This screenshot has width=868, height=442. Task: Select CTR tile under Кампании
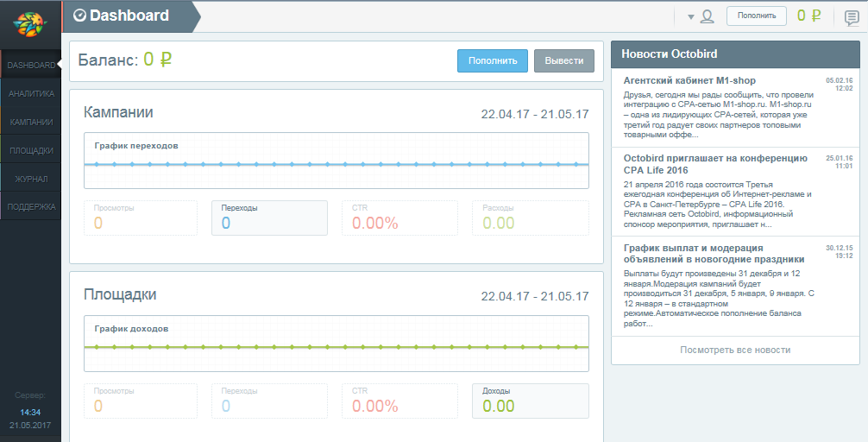(399, 218)
